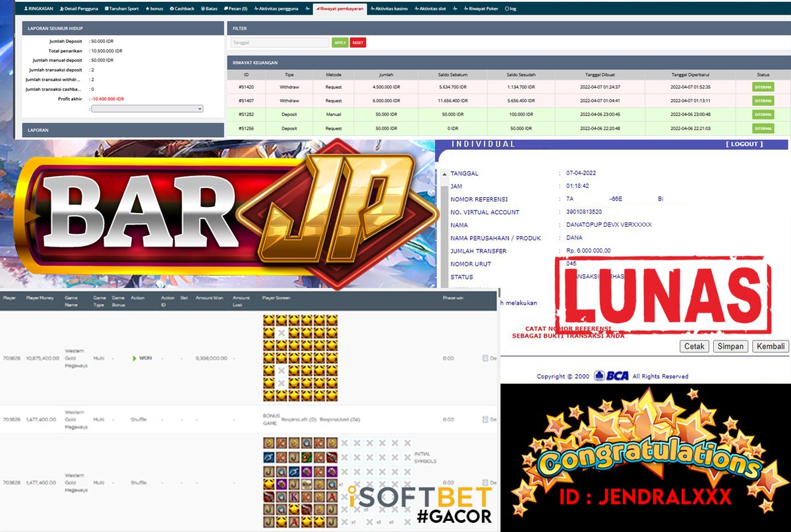Click the green APPLY filter button
The image size is (791, 532).
click(340, 42)
